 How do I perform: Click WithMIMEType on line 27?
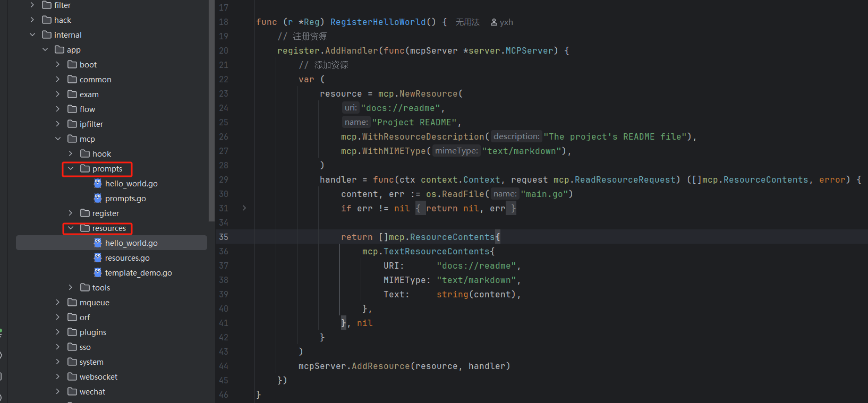click(x=394, y=151)
